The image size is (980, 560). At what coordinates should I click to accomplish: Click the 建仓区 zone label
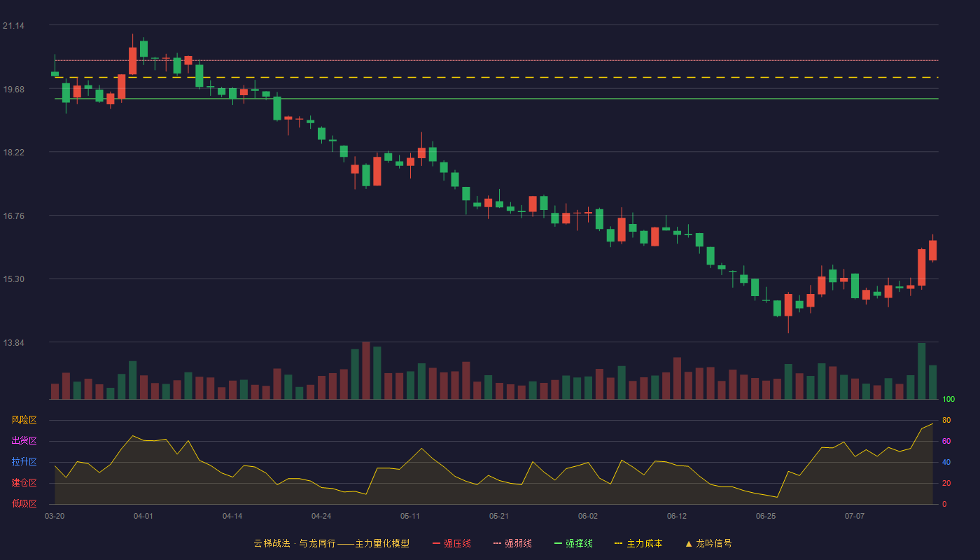click(x=24, y=483)
